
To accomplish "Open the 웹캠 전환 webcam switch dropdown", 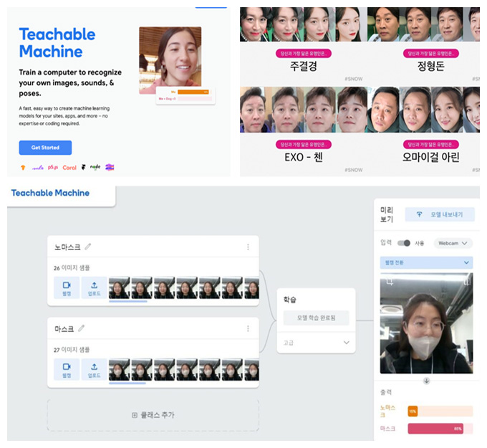I will pos(426,262).
